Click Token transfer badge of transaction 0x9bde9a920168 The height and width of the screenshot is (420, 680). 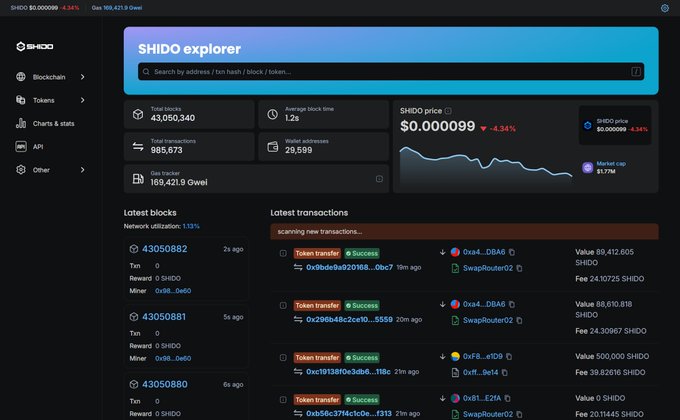click(x=317, y=253)
